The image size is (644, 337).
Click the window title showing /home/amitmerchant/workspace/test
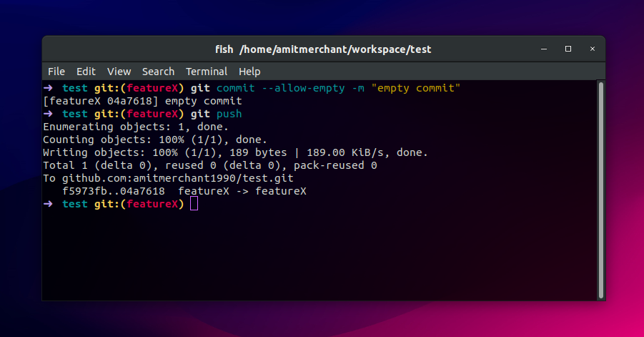point(323,49)
